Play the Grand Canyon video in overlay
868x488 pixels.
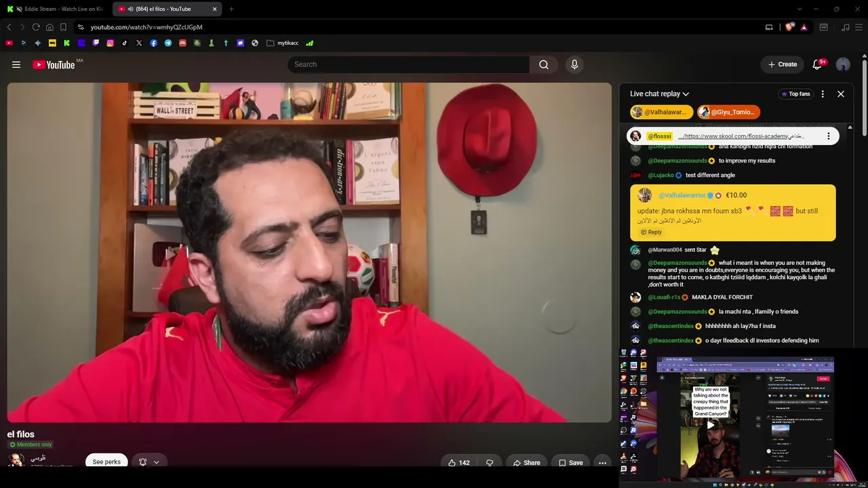click(710, 426)
